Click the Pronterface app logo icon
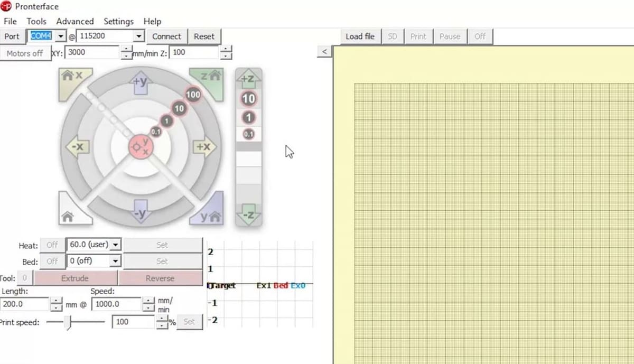This screenshot has width=634, height=364. (6, 6)
